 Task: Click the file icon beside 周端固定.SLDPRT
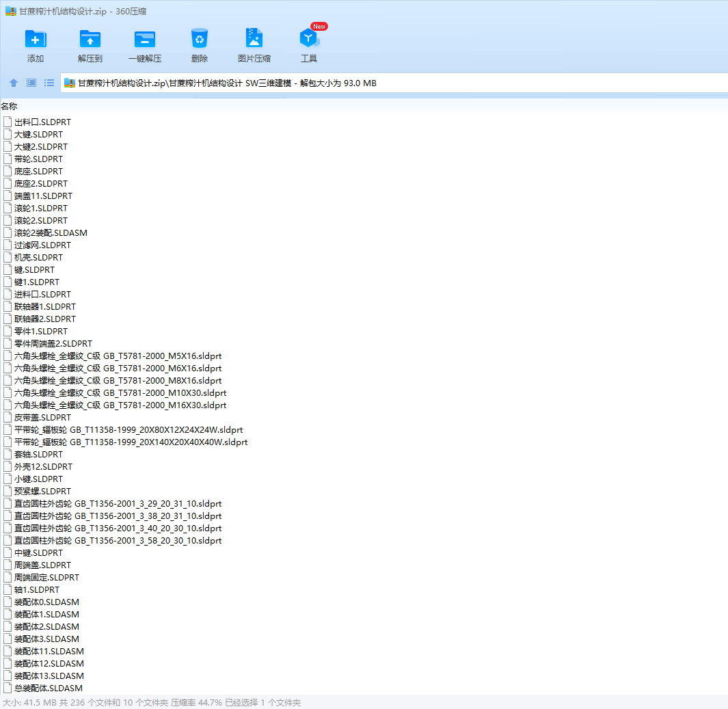tap(8, 577)
